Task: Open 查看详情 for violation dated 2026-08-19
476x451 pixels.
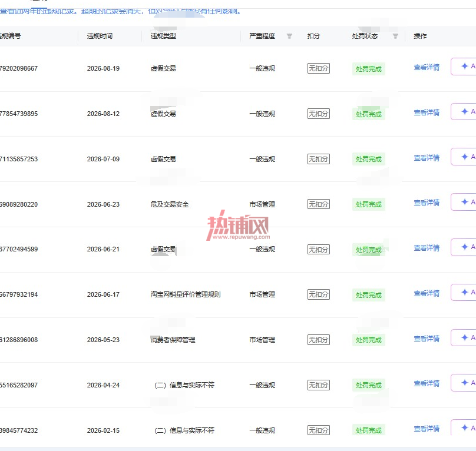Action: coord(427,67)
